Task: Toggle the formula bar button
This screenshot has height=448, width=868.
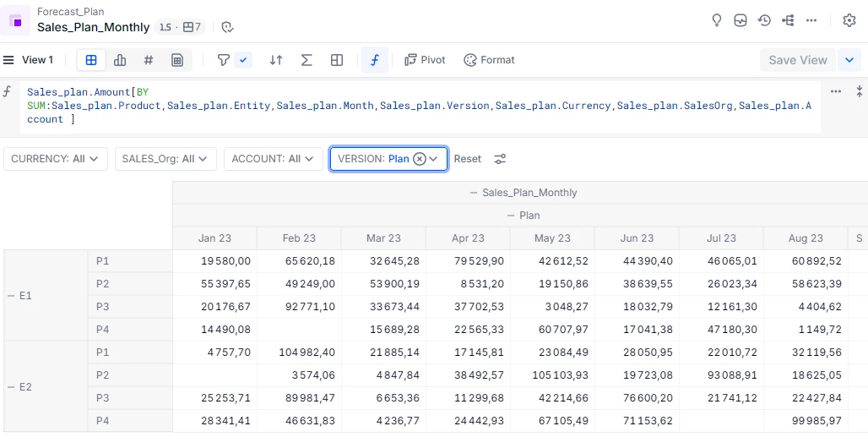Action: pyautogui.click(x=374, y=60)
